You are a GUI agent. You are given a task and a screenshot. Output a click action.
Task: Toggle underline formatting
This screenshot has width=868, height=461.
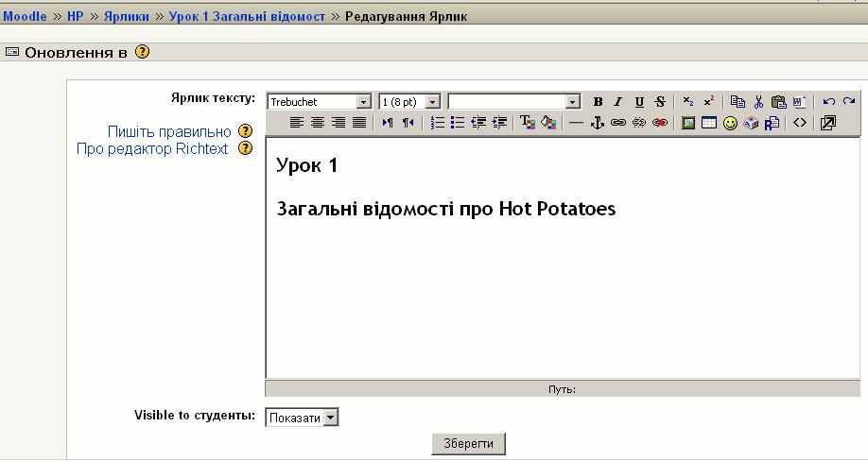tap(639, 102)
